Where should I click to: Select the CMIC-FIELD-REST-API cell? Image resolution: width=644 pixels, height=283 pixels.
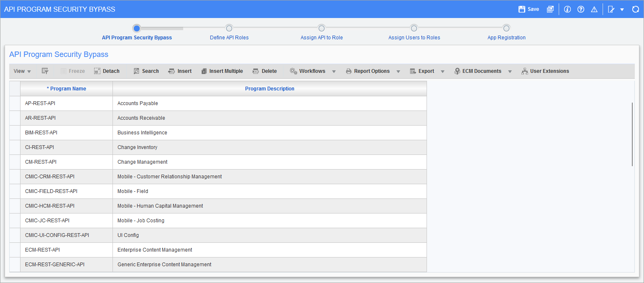[66, 191]
